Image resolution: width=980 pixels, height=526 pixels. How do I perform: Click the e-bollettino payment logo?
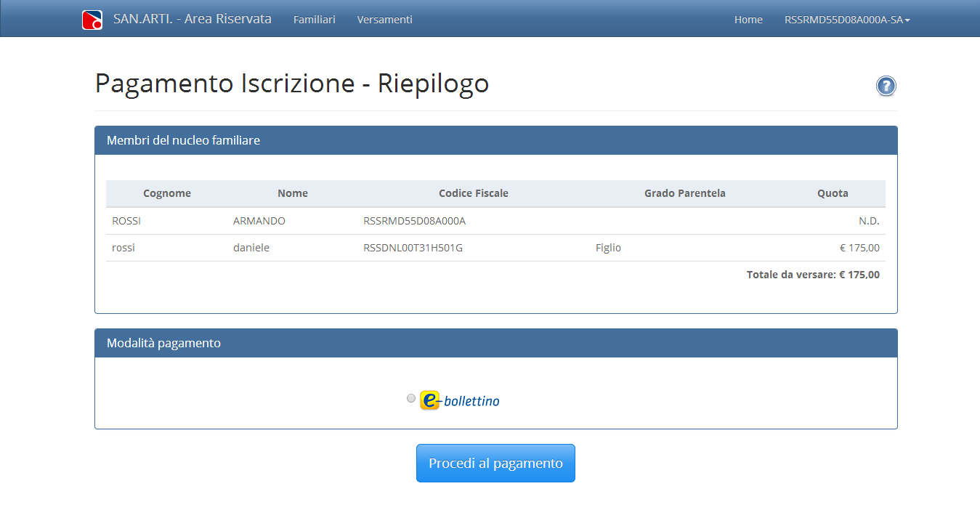point(460,400)
